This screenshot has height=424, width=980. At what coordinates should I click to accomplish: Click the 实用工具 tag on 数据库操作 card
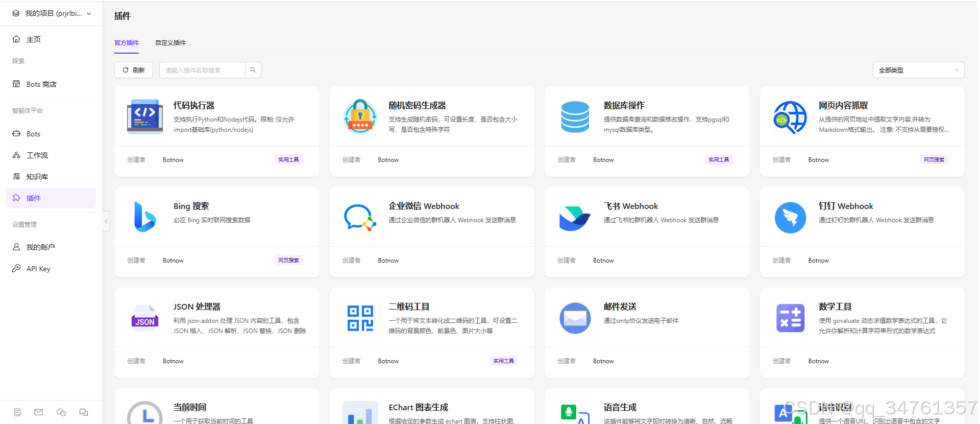(719, 160)
